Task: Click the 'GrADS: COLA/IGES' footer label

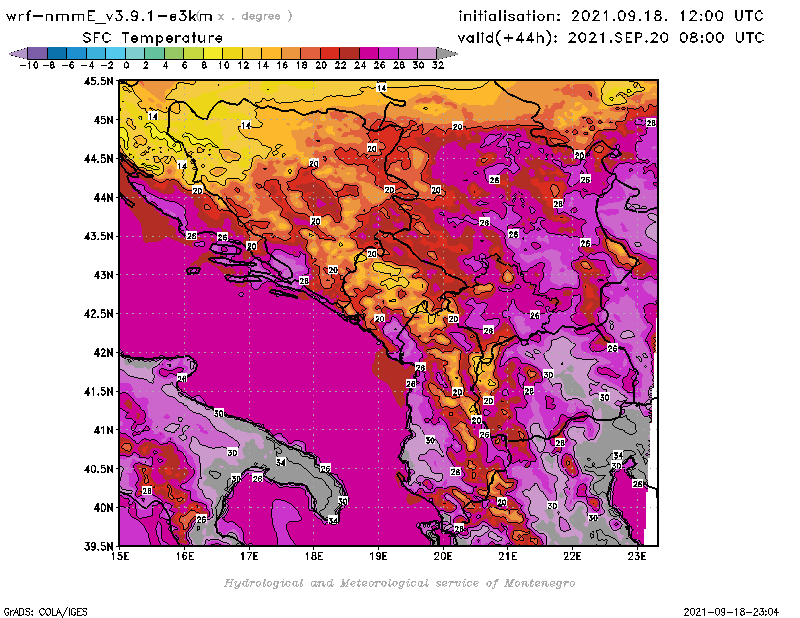Action: pyautogui.click(x=46, y=612)
